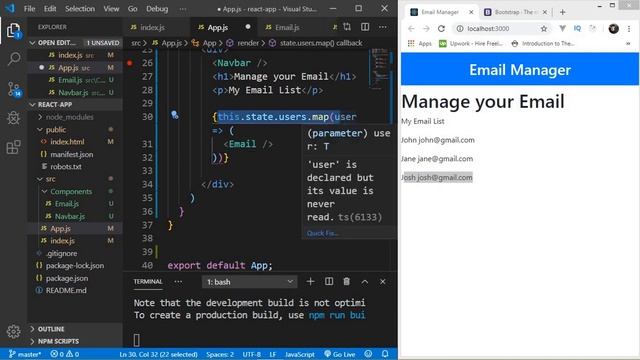Click master branch indicator in status bar
This screenshot has height=360, width=640.
click(x=25, y=354)
